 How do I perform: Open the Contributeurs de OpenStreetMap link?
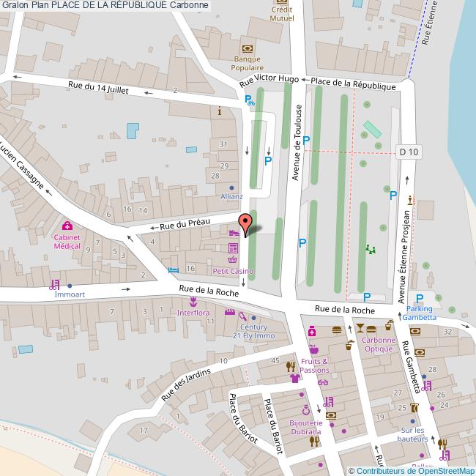point(412,470)
